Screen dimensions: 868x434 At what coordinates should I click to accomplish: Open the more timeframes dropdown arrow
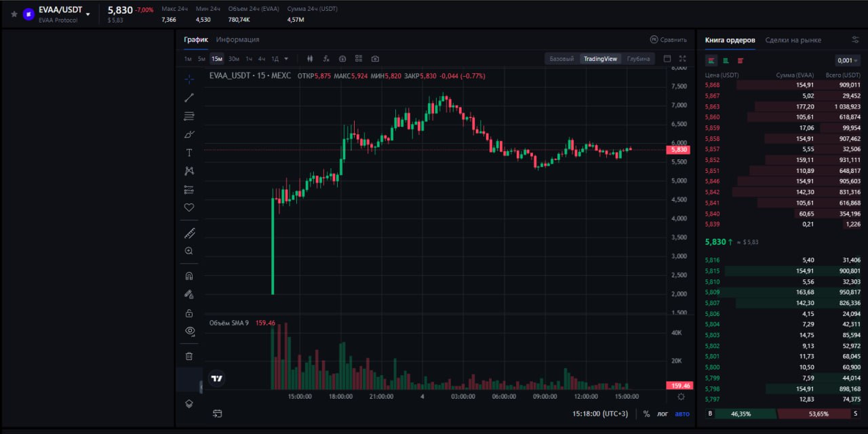pyautogui.click(x=286, y=59)
